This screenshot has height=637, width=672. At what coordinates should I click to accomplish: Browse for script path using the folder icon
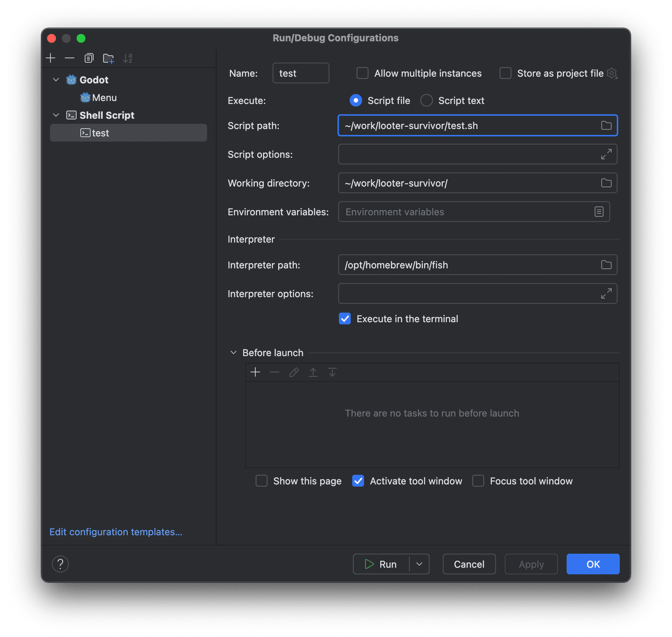606,125
